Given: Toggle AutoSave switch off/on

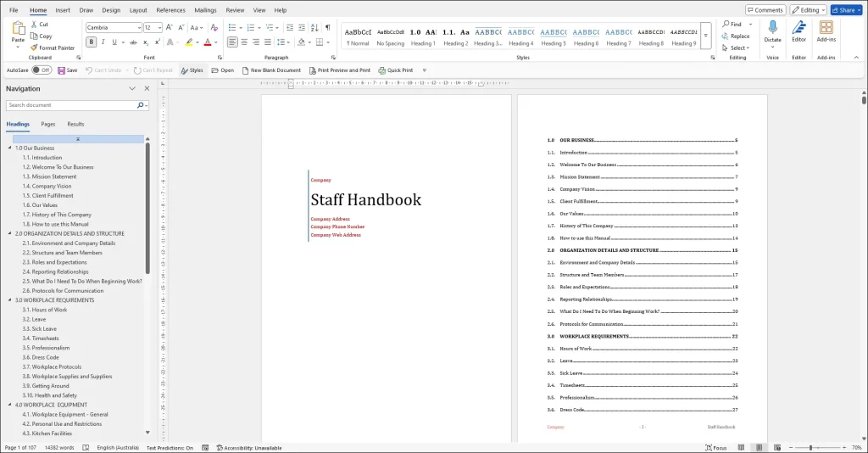Looking at the screenshot, I should pos(42,70).
